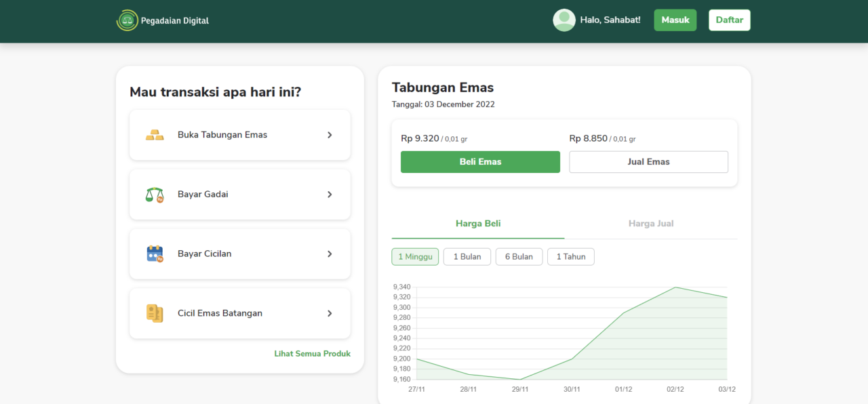Screen dimensions: 868x404
Task: Click the gold bars icon
Action: [155, 135]
